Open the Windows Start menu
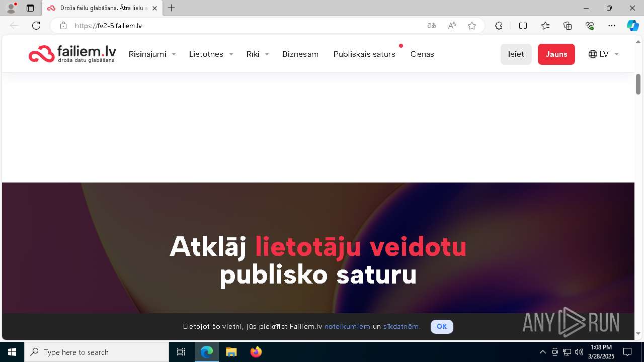This screenshot has height=362, width=644. click(x=12, y=352)
